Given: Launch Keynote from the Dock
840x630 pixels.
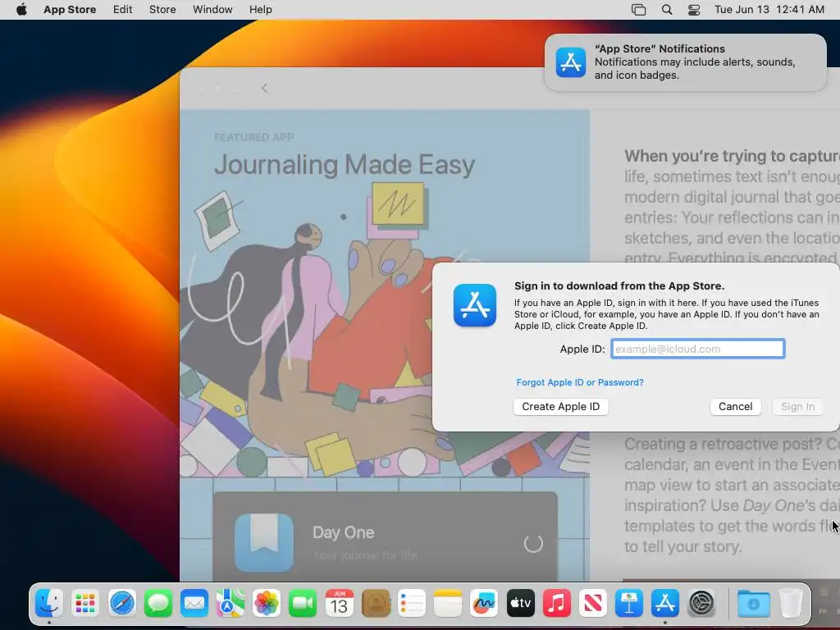Looking at the screenshot, I should (629, 604).
